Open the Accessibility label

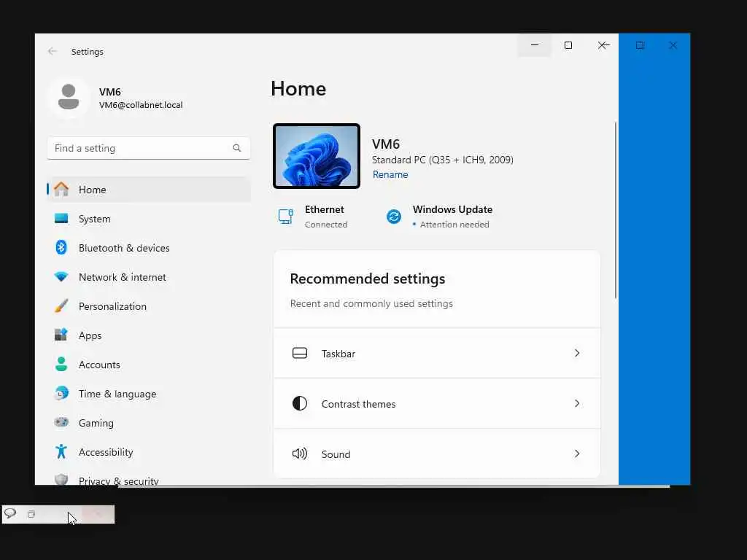[x=106, y=452]
